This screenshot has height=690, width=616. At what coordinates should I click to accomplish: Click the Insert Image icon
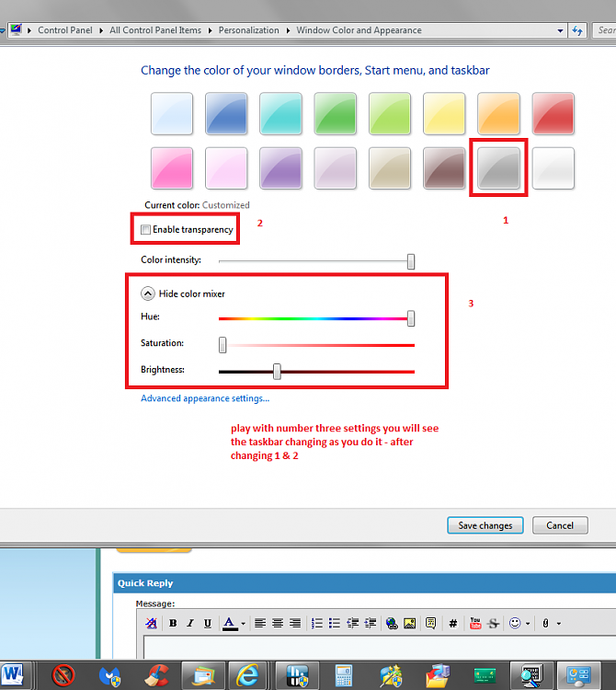tap(410, 623)
